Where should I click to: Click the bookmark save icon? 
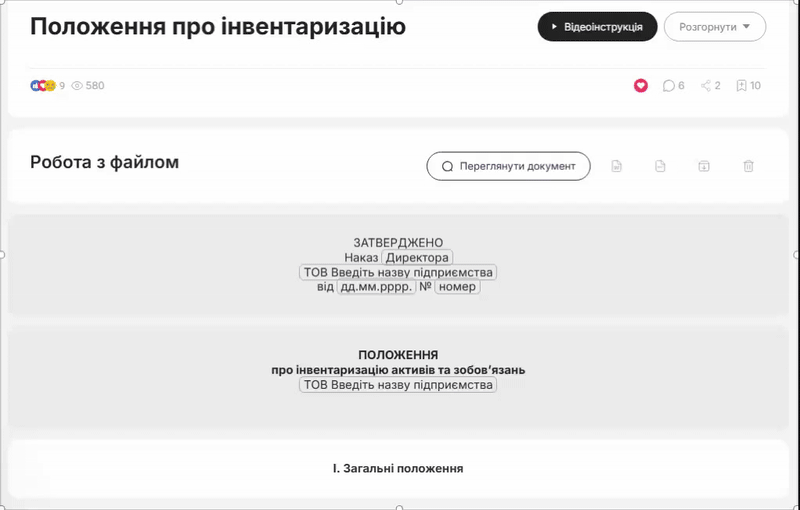[741, 86]
